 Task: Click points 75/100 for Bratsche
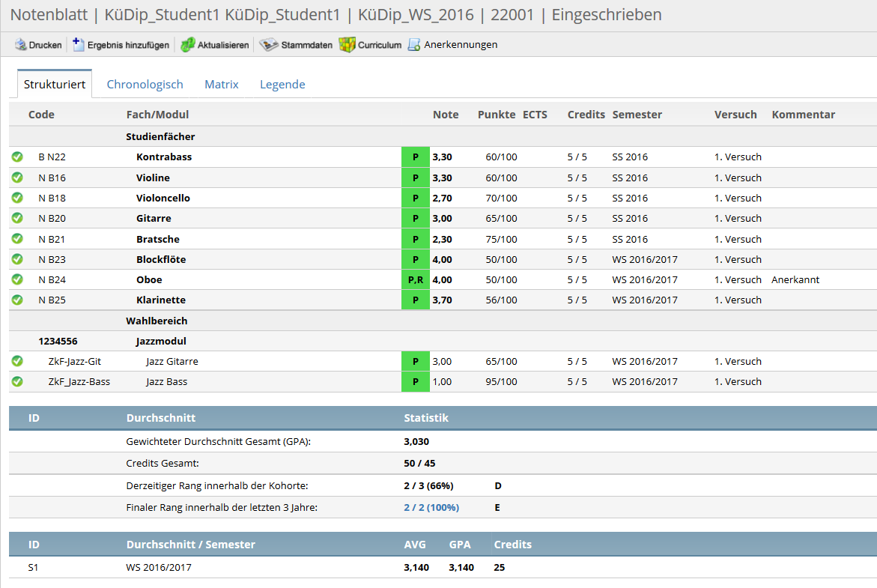click(501, 239)
